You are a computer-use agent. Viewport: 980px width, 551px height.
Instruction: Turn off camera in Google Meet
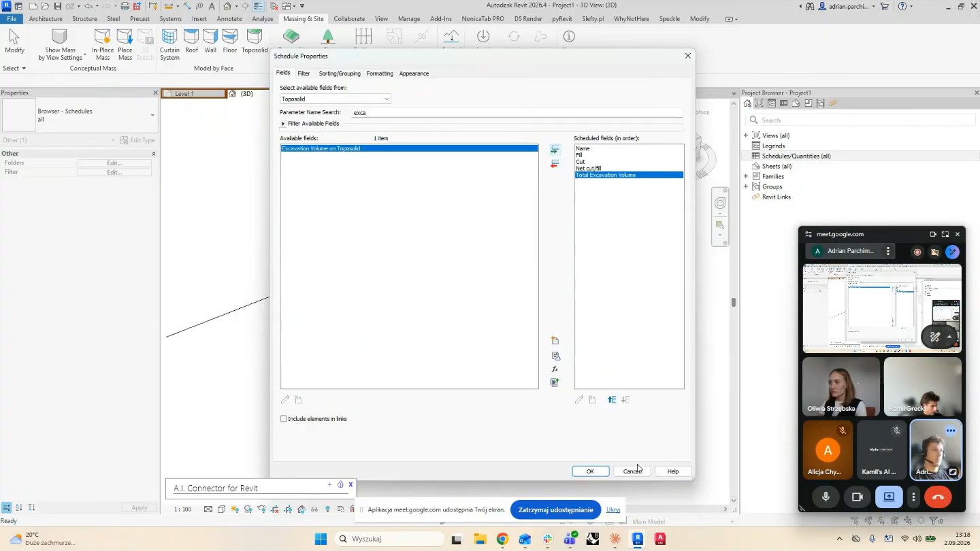point(857,497)
